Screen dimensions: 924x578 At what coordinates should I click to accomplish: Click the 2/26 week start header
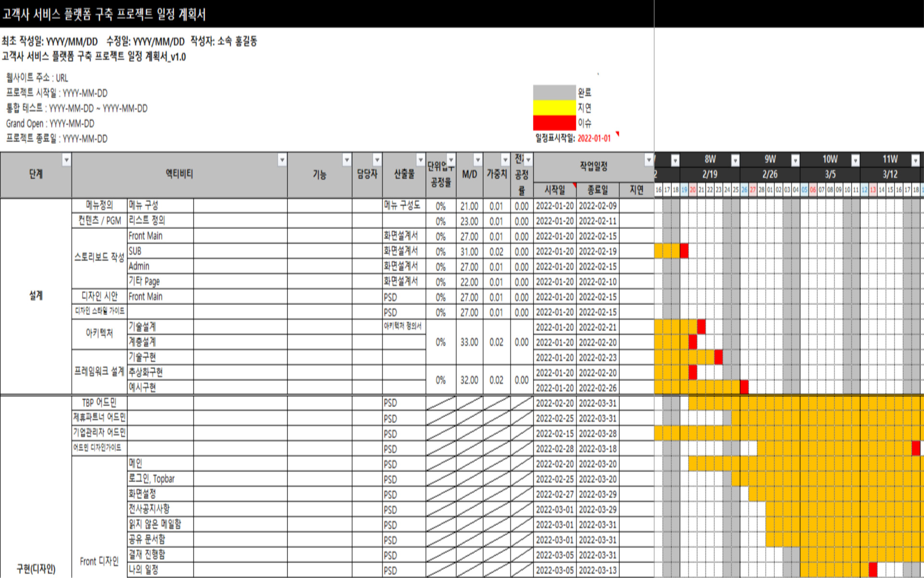tap(770, 174)
